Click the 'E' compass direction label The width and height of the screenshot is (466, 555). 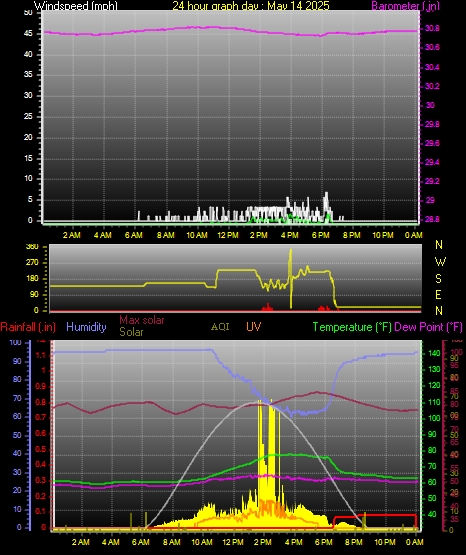pos(438,294)
